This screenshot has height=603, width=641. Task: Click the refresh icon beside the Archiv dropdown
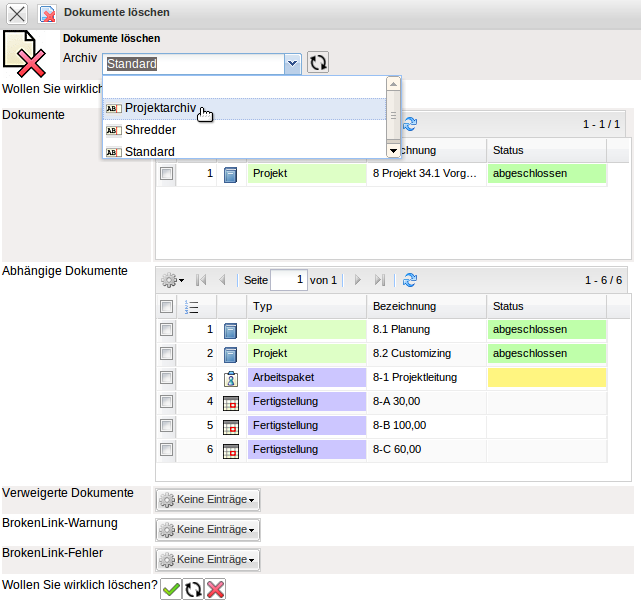318,63
